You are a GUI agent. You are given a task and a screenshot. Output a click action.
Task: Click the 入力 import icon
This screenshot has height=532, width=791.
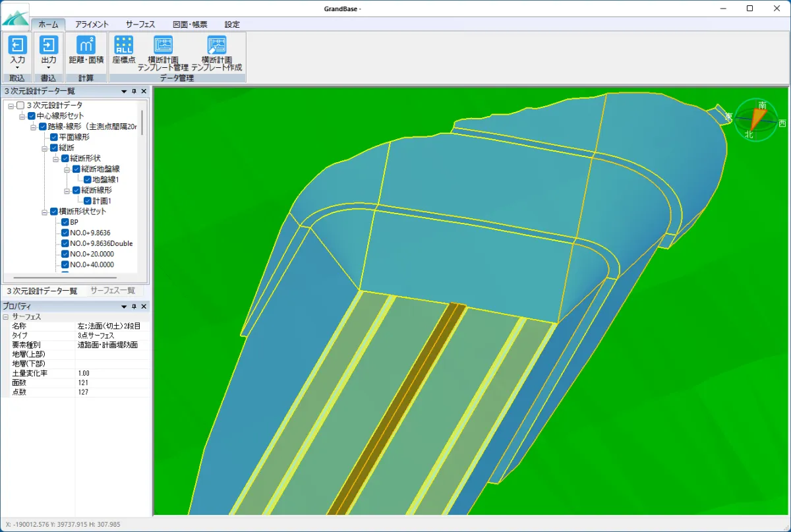tap(18, 45)
